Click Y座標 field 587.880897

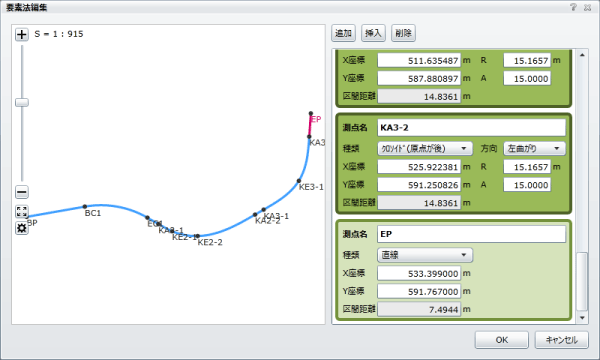click(419, 78)
